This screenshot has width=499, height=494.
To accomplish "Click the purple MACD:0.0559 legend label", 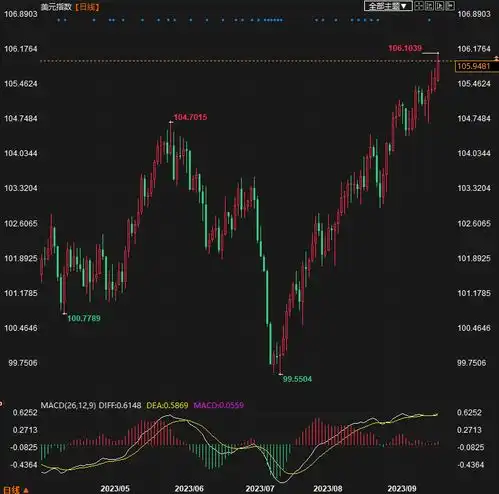I will pos(219,405).
